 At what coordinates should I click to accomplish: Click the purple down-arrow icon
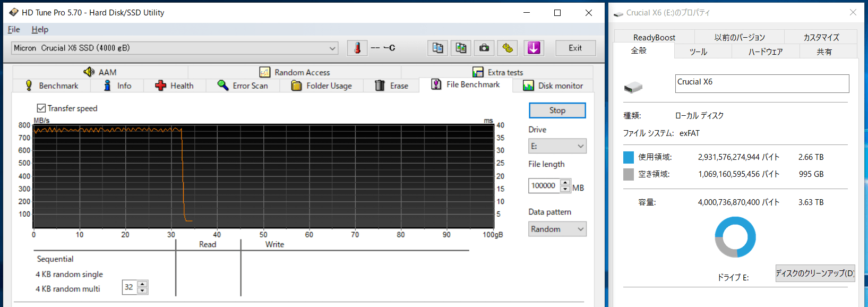tap(534, 48)
